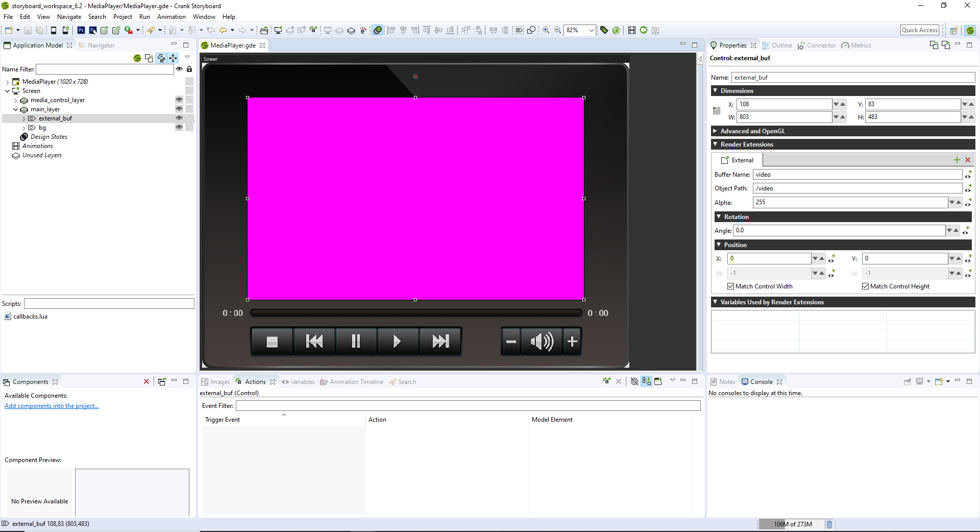The width and height of the screenshot is (980, 532).
Task: Click 'Add components into the project...' link
Action: coord(52,406)
